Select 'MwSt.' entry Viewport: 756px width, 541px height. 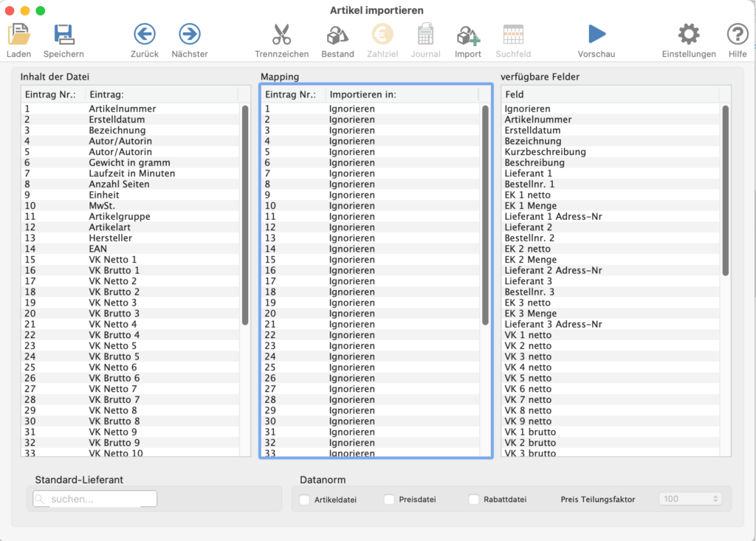(102, 206)
